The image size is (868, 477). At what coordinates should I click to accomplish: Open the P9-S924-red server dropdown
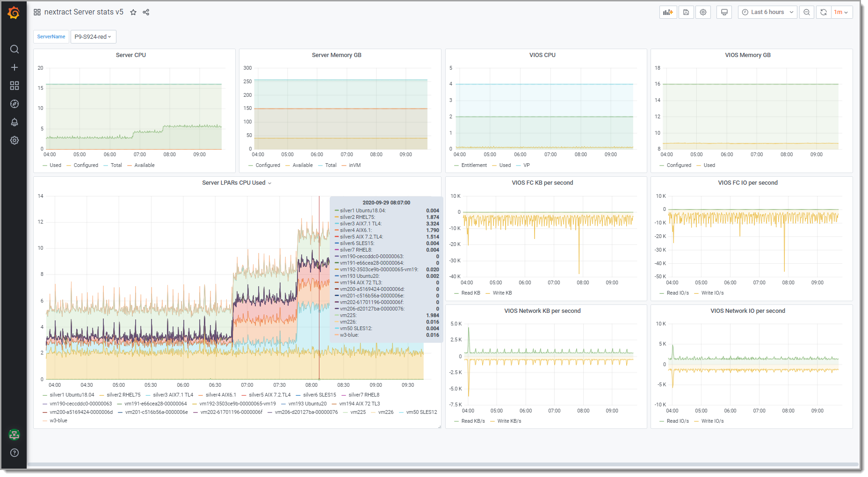(x=93, y=36)
